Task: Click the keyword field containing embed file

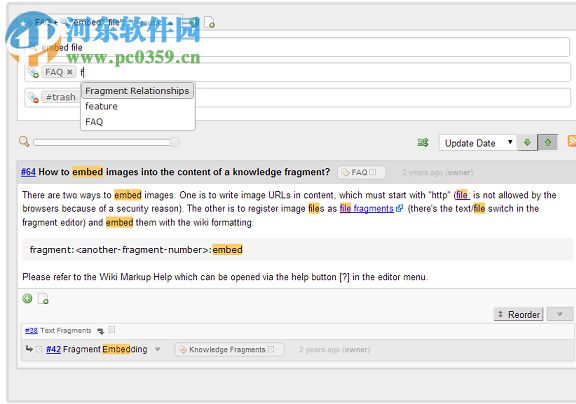Action: (x=298, y=47)
